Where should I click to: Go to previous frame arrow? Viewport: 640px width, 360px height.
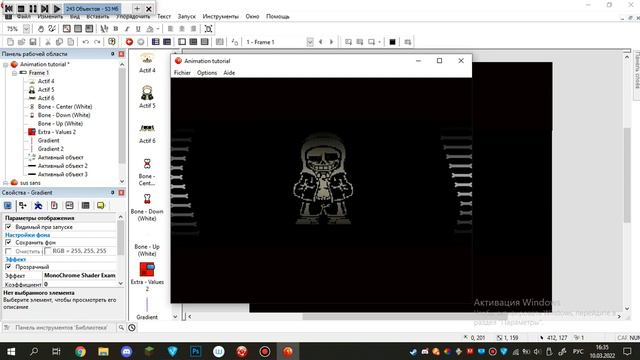pyautogui.click(x=320, y=42)
